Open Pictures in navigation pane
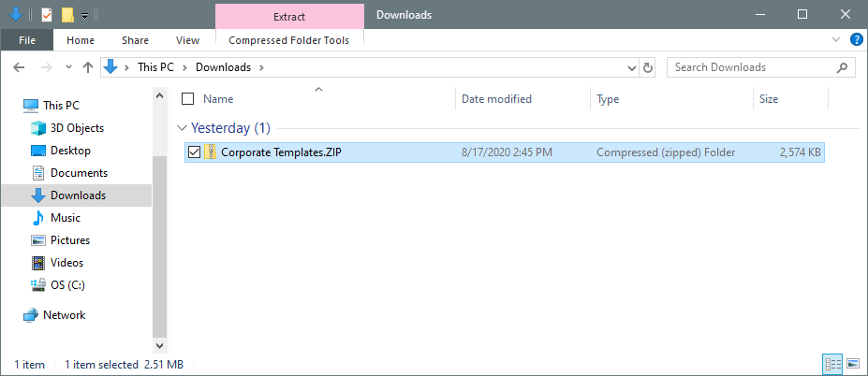868x376 pixels. (69, 240)
